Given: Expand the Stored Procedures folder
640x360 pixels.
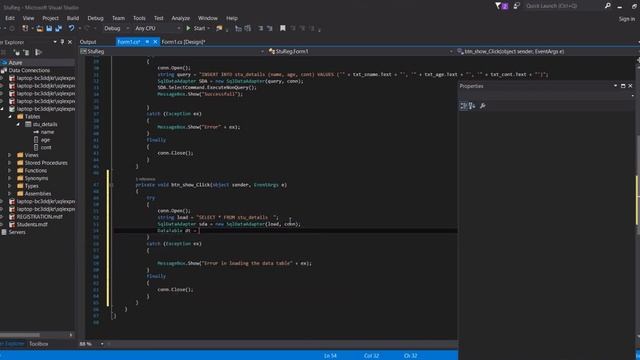Looking at the screenshot, I should (x=10, y=163).
